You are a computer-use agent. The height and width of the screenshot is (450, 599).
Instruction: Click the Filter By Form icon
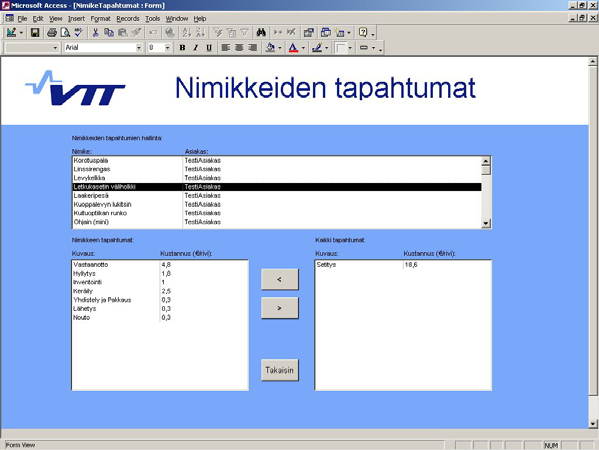point(231,33)
